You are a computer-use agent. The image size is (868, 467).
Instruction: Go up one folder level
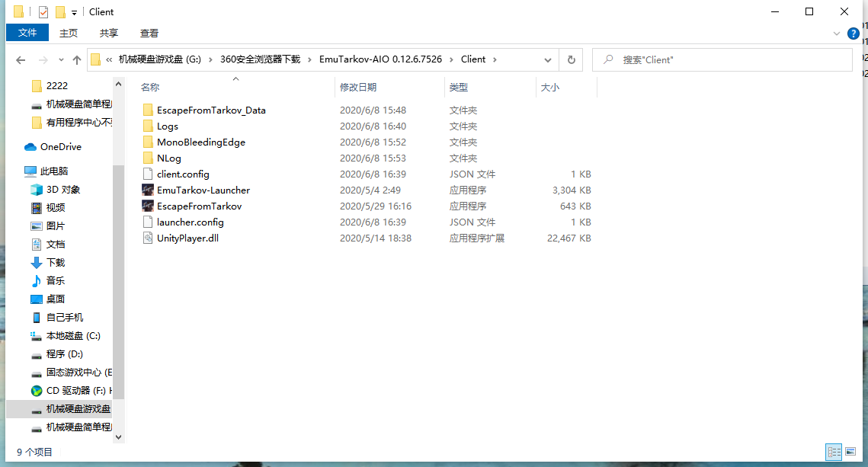pos(77,59)
